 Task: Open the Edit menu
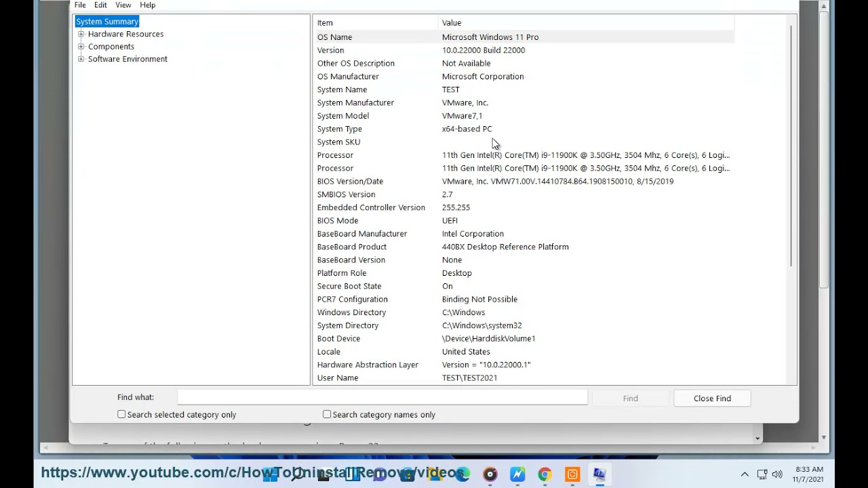tap(100, 5)
